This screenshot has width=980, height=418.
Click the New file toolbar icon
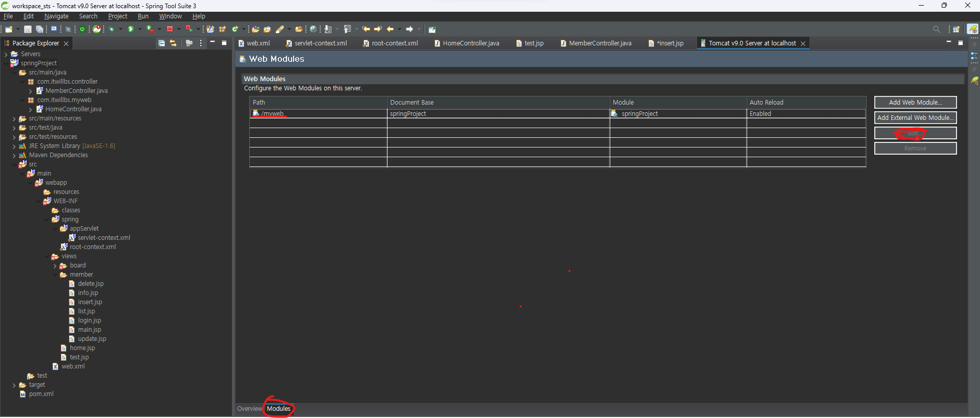(x=9, y=29)
